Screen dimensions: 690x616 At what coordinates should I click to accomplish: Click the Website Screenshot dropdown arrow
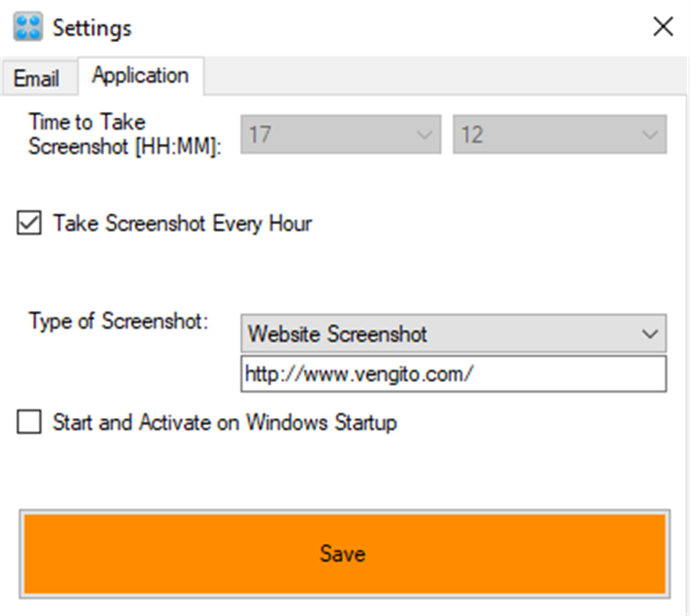(650, 333)
